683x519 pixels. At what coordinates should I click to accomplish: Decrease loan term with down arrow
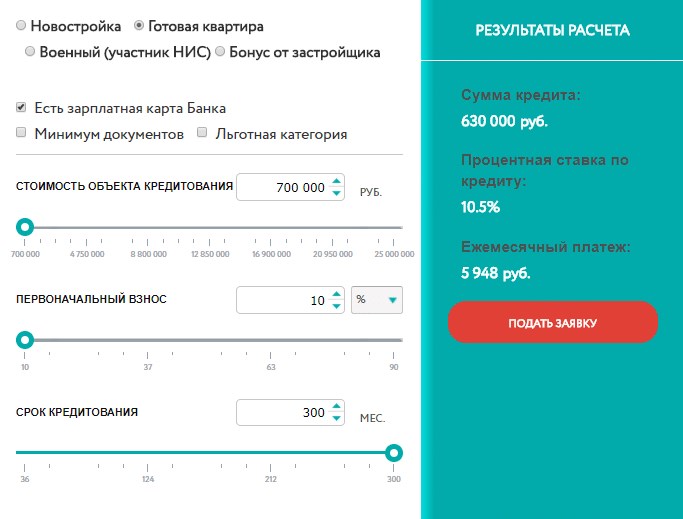(336, 418)
